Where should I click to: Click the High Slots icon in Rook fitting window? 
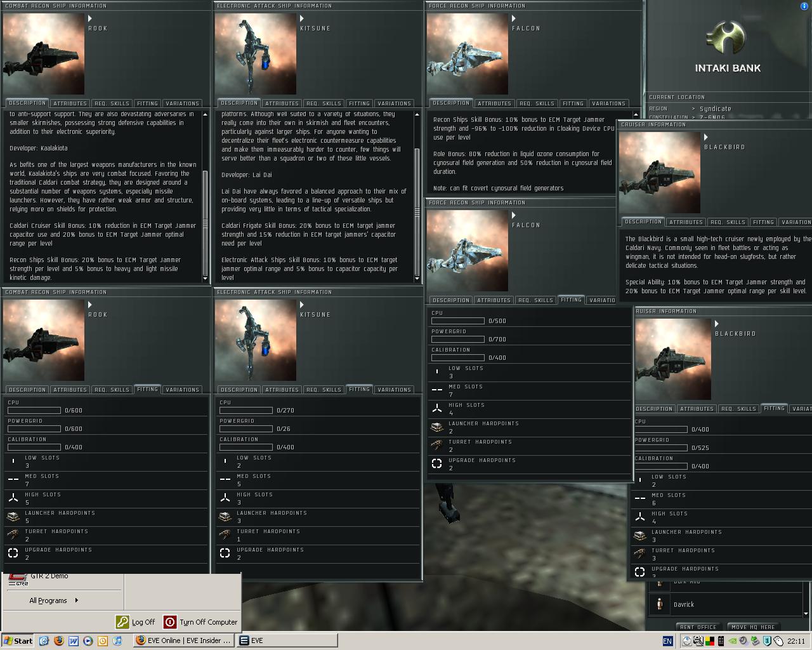point(13,498)
